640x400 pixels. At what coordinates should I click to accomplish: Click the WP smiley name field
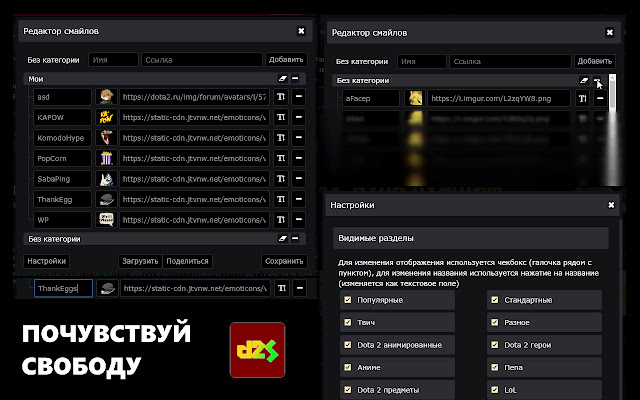62,220
